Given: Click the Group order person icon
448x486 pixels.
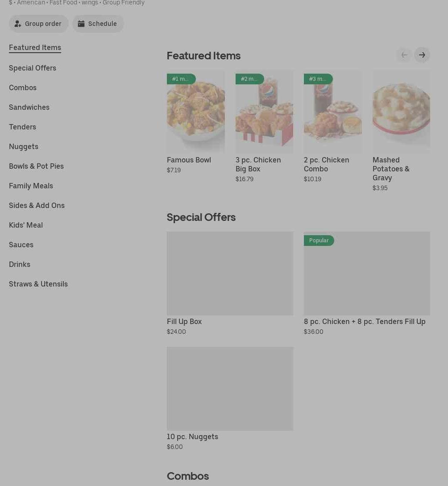Looking at the screenshot, I should 18,24.
